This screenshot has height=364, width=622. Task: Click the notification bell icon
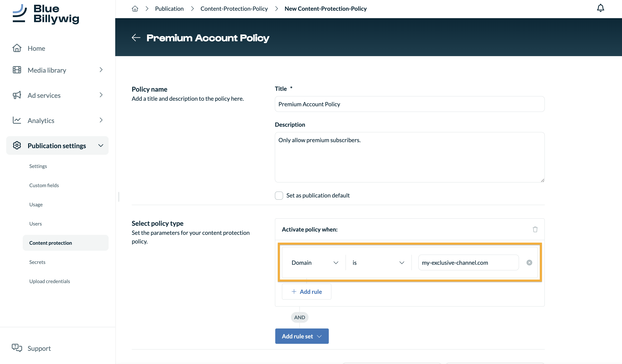(600, 8)
